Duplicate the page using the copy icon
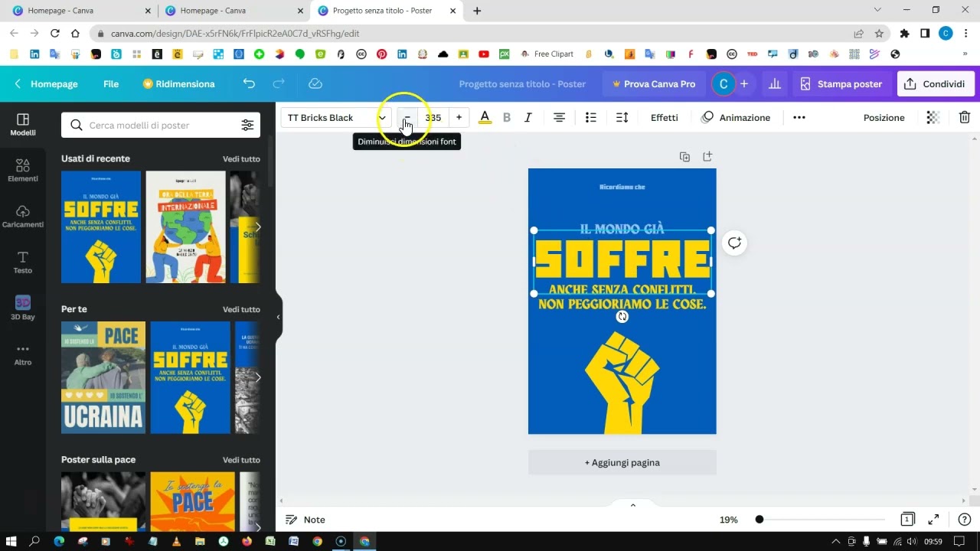980x551 pixels. (684, 157)
